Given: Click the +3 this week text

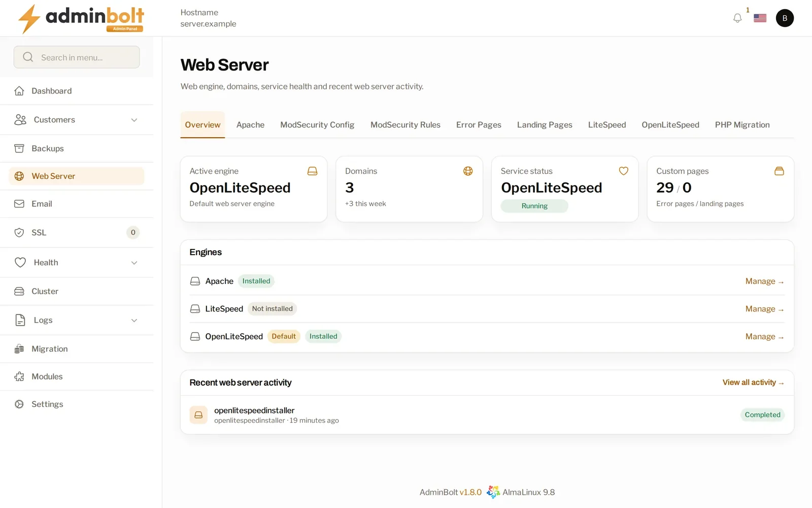Looking at the screenshot, I should point(365,204).
